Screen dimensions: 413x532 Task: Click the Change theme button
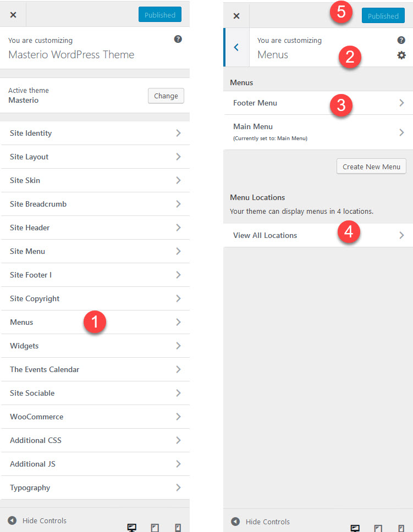click(x=166, y=96)
